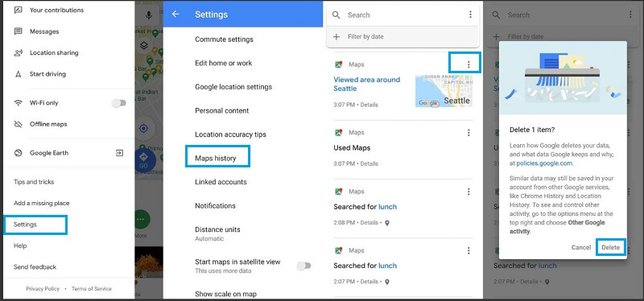Click the Google Earth external-open icon

coord(119,153)
